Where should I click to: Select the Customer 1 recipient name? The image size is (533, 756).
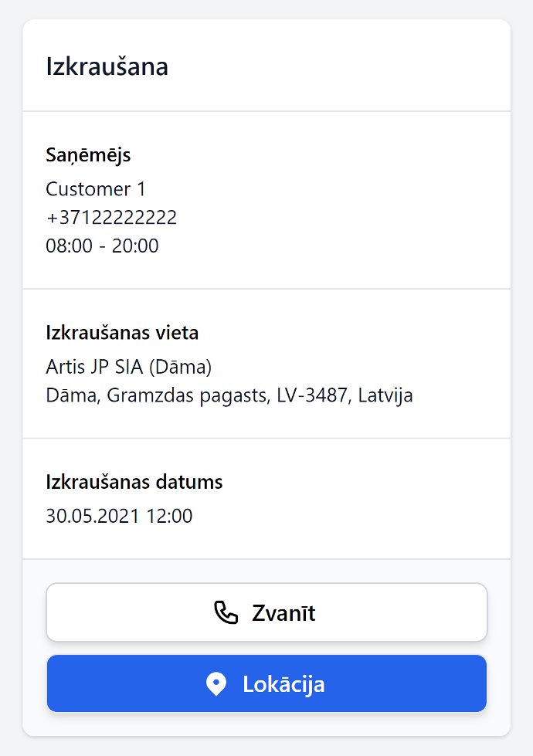pyautogui.click(x=96, y=189)
